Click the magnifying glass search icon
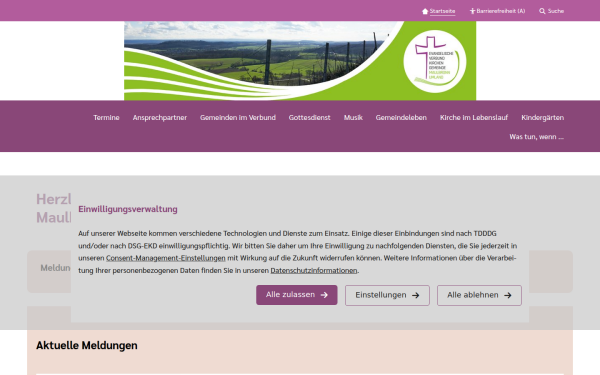Viewport: 600px width, 375px height. (542, 11)
